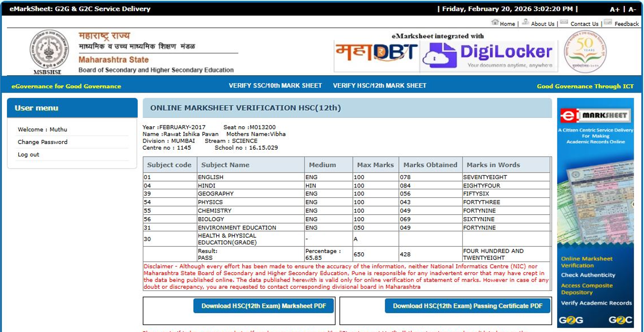Click the 50 Years anniversary emblem
The height and width of the screenshot is (332, 644).
tap(585, 51)
